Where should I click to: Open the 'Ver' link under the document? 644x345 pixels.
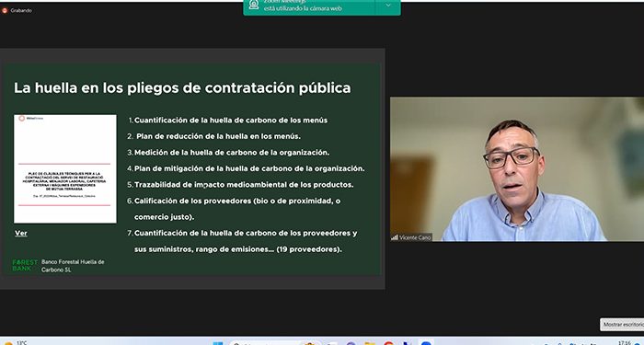[21, 234]
